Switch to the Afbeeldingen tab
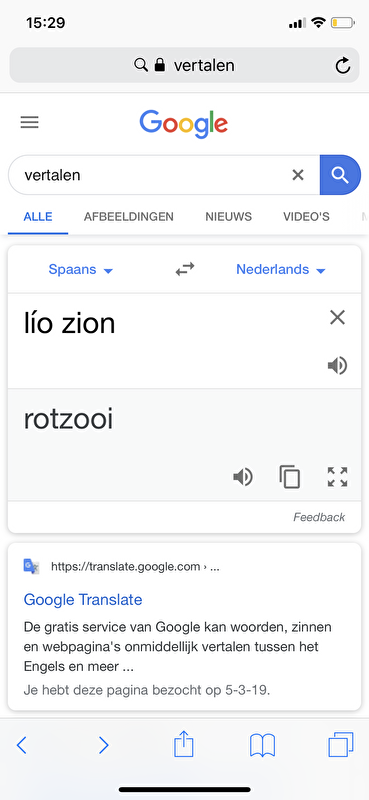 129,217
